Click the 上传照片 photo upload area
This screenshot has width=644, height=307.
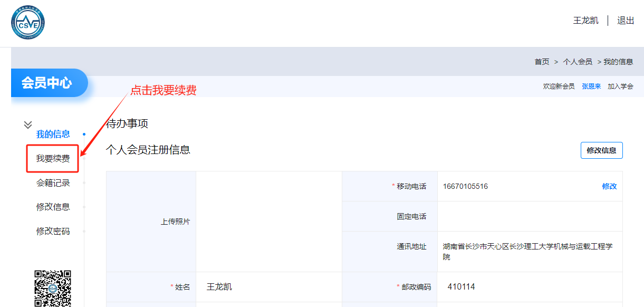click(268, 222)
